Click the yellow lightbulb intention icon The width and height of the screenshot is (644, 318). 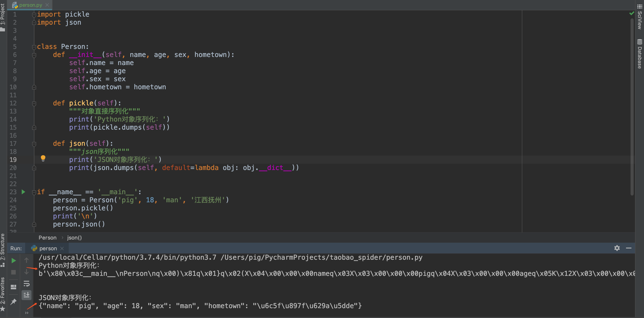pos(43,158)
